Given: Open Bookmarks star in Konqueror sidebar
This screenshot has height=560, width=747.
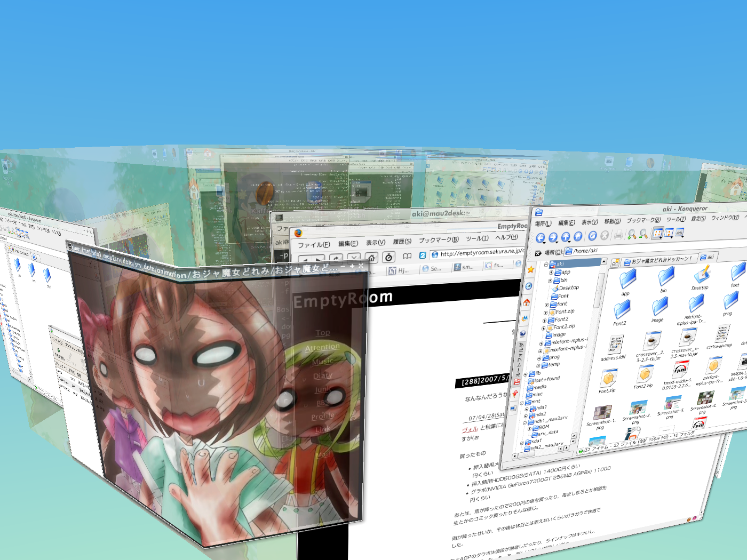Looking at the screenshot, I should 530,270.
